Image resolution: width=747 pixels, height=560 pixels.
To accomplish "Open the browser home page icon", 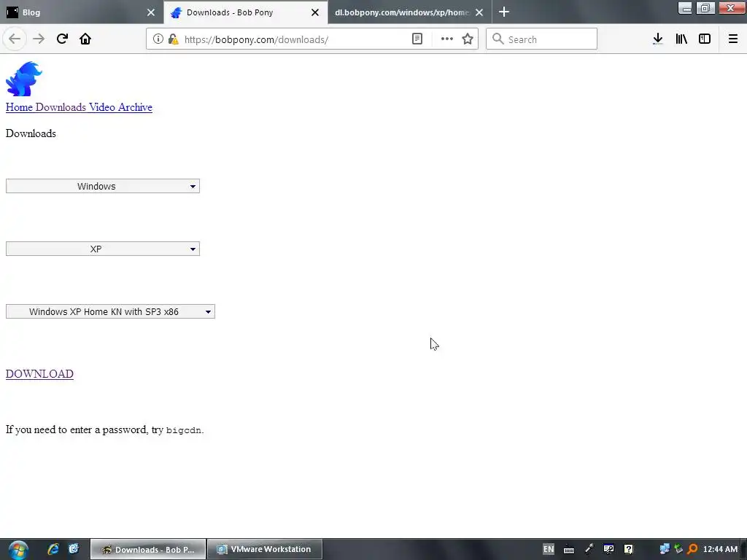I will [85, 39].
